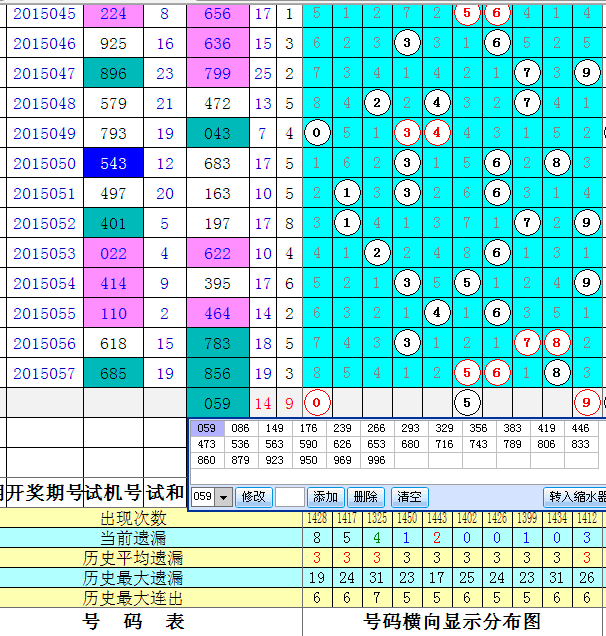The width and height of the screenshot is (606, 636).
Task: Select number 860 in the number list
Action: 206,460
